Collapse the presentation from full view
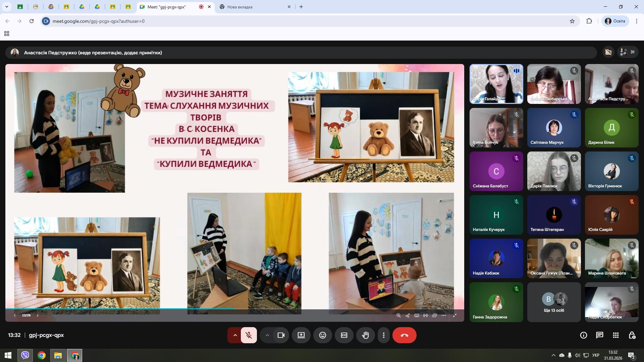The width and height of the screenshot is (644, 362). tap(455, 315)
